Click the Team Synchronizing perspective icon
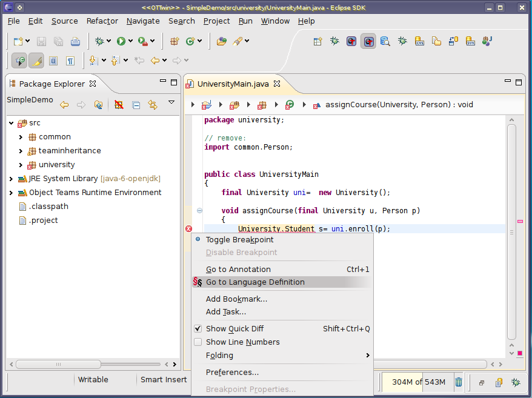Image resolution: width=532 pixels, height=398 pixels. (x=453, y=41)
